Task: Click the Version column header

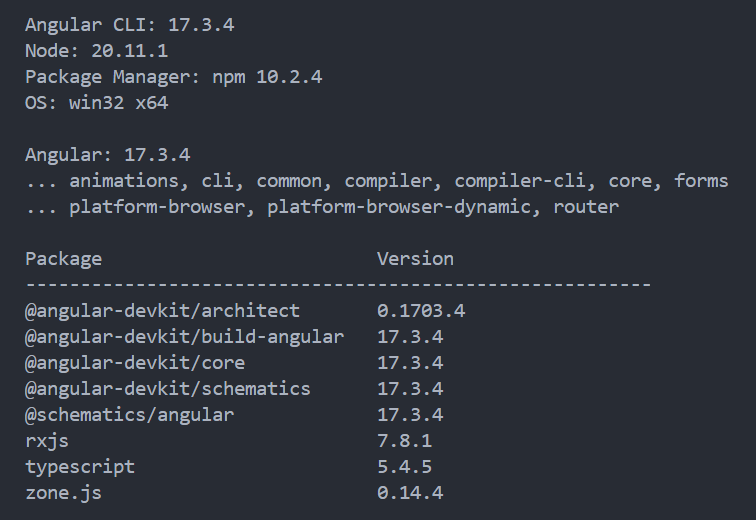Action: [x=415, y=259]
